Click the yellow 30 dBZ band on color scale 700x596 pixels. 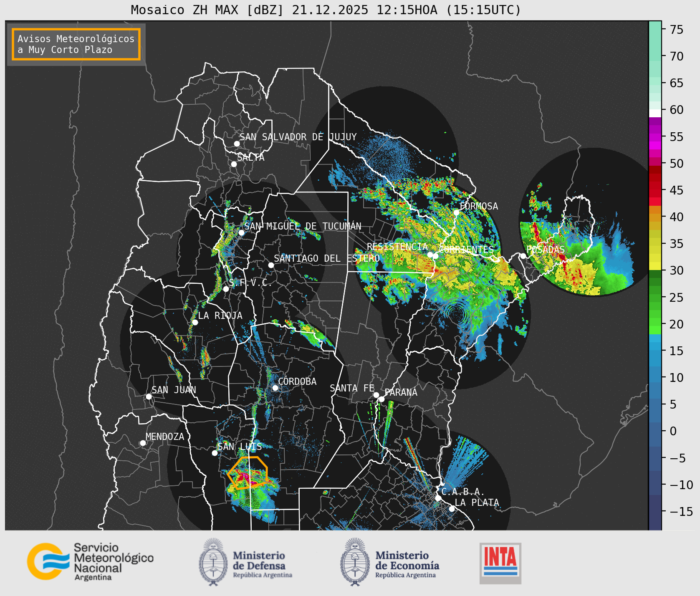(x=655, y=266)
